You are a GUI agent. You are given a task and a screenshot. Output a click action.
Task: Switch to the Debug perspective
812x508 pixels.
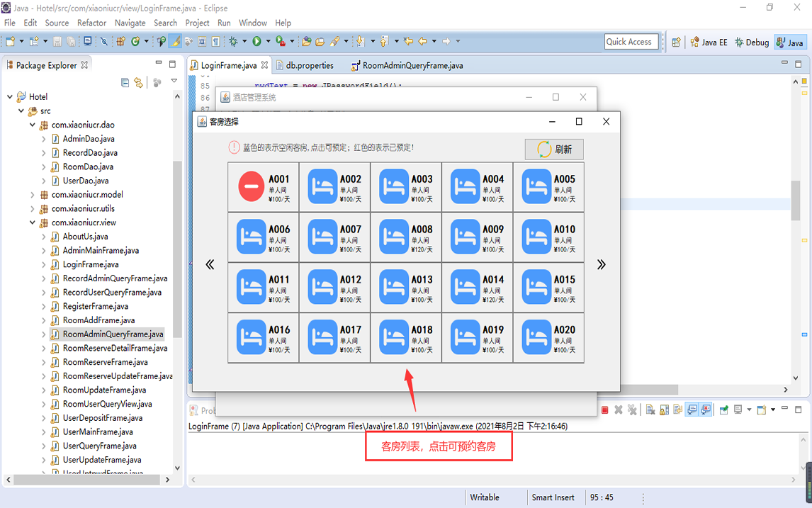[751, 43]
